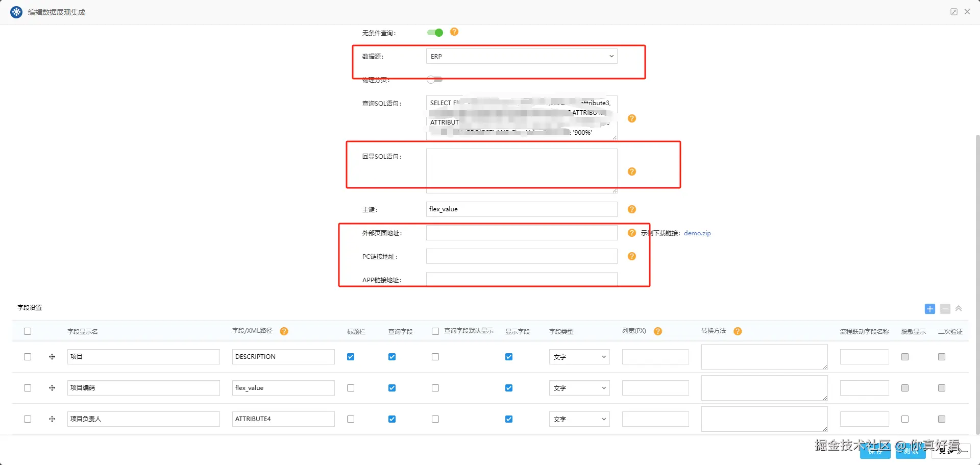980x465 pixels.
Task: Click help icon next to 转换方法 header
Action: coord(738,331)
